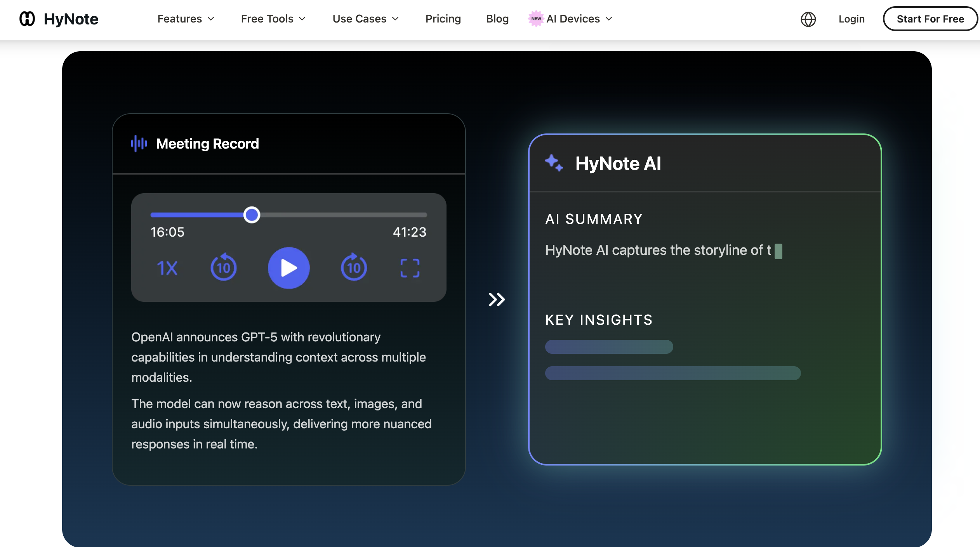Open the Pricing page
The image size is (980, 547).
point(443,19)
